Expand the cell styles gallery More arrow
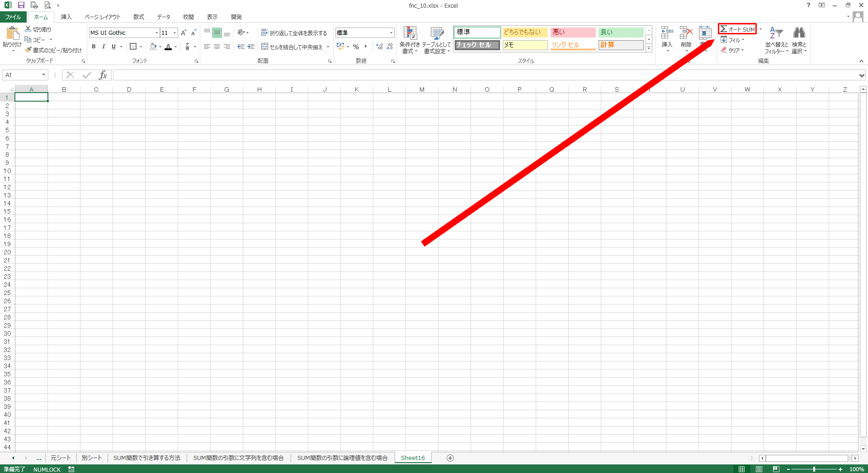 pos(649,48)
